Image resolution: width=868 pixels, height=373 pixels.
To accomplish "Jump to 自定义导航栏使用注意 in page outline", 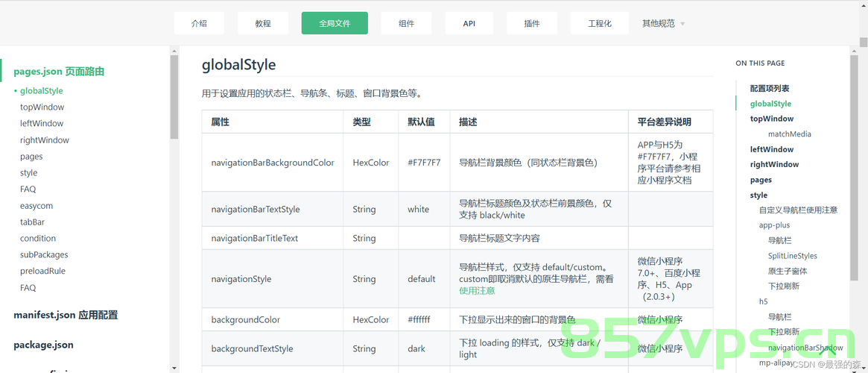I will pyautogui.click(x=798, y=210).
